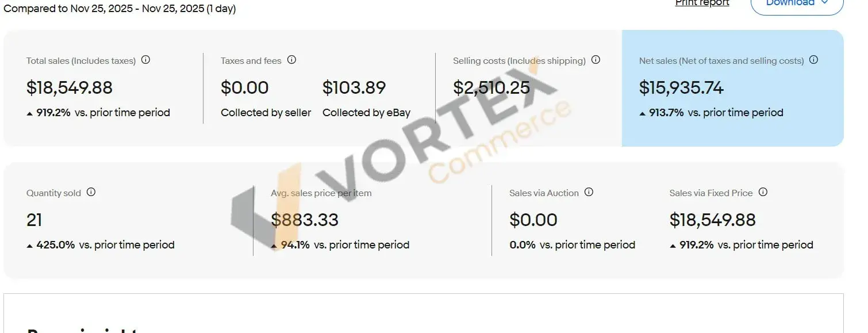Click the $18,549.88 Total sales amount
The image size is (868, 333).
70,88
